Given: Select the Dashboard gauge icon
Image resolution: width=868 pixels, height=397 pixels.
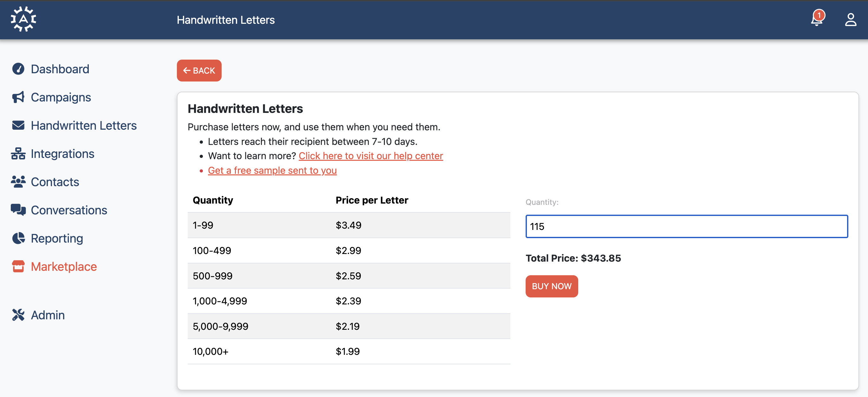Looking at the screenshot, I should point(18,69).
